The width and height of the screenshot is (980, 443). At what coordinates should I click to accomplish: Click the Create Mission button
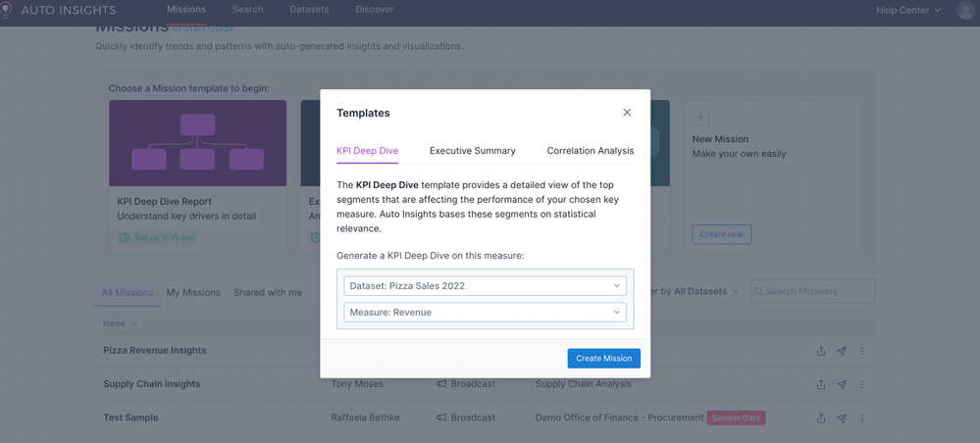pyautogui.click(x=603, y=359)
